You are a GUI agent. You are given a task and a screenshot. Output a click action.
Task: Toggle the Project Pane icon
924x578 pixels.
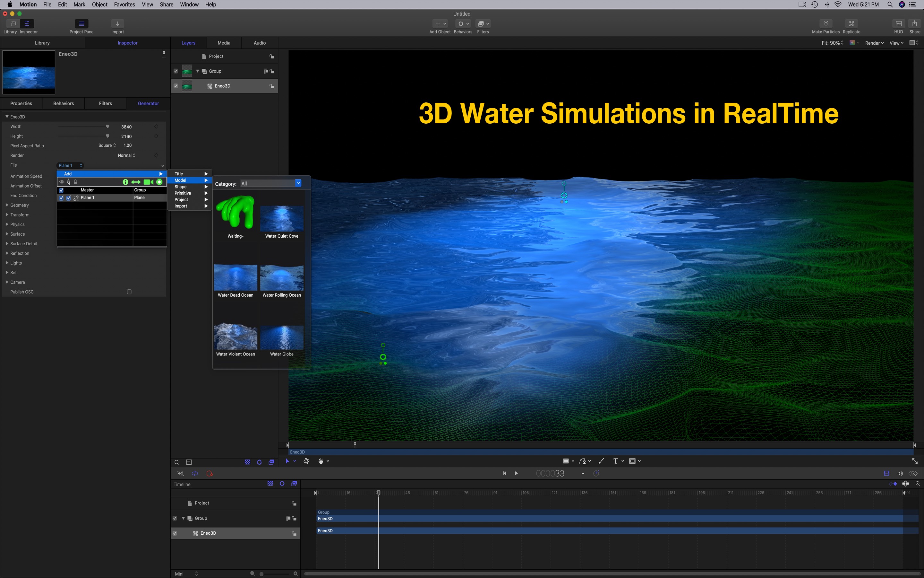pos(81,24)
